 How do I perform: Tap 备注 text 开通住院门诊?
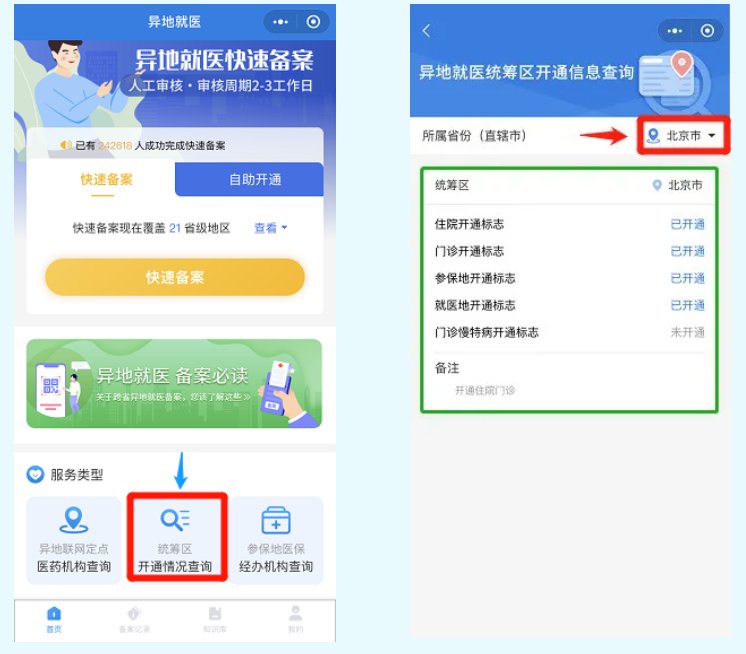pyautogui.click(x=485, y=390)
